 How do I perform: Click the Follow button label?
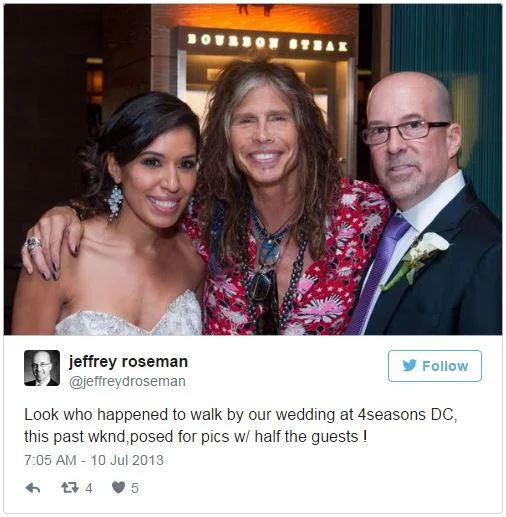pos(445,366)
